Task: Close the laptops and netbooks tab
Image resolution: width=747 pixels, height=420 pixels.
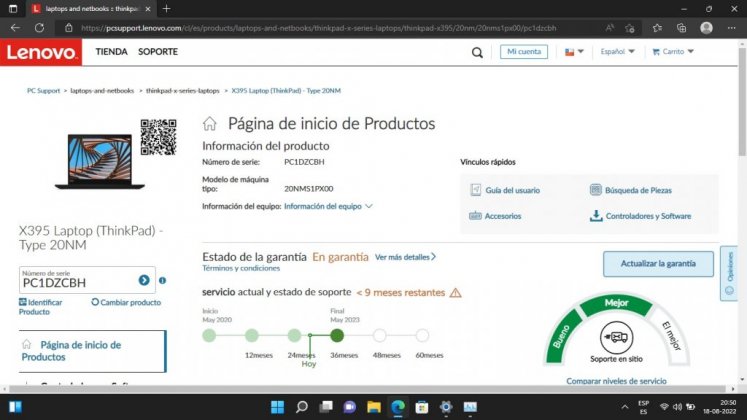Action: coord(148,9)
